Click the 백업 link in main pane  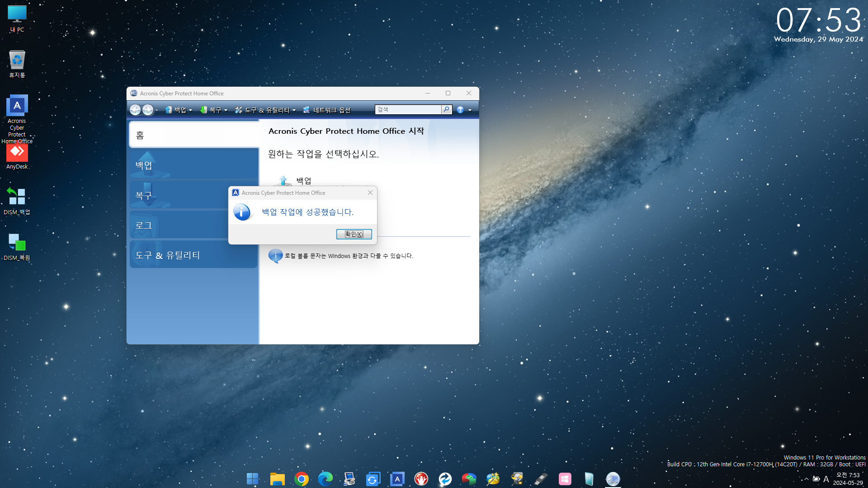point(304,181)
